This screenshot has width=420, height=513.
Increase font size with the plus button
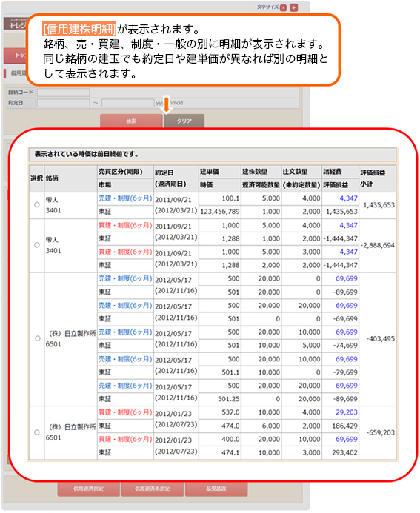tap(294, 7)
